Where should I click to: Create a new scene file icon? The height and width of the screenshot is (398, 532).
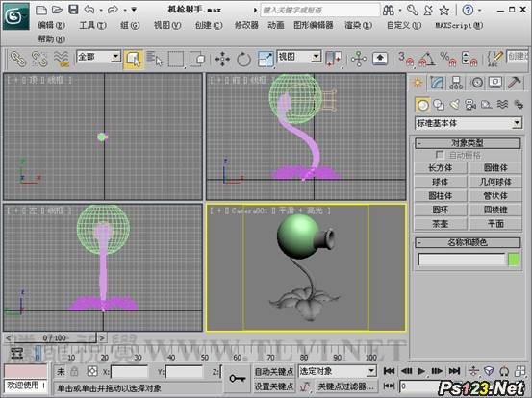(41, 10)
